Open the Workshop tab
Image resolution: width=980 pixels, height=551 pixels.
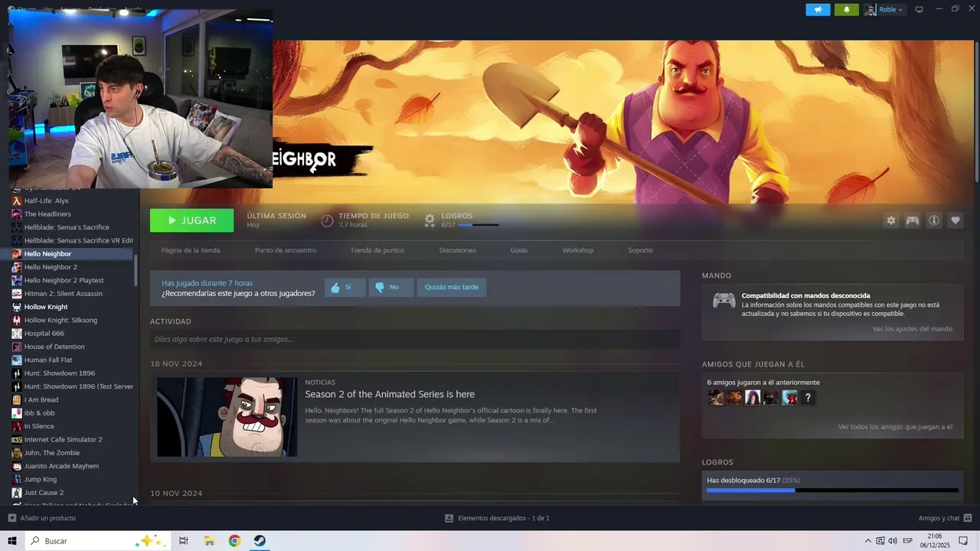[578, 250]
